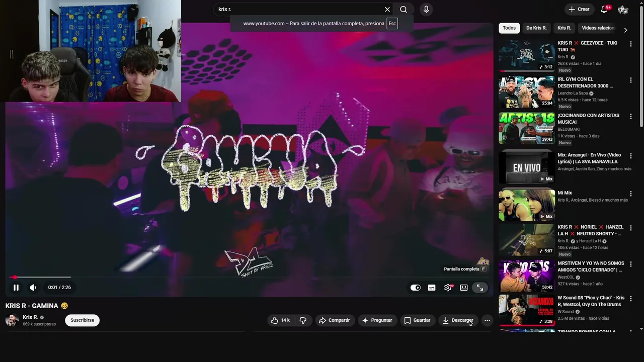Toggle the autoplay switch
Screen dimensions: 644x362
point(415,288)
